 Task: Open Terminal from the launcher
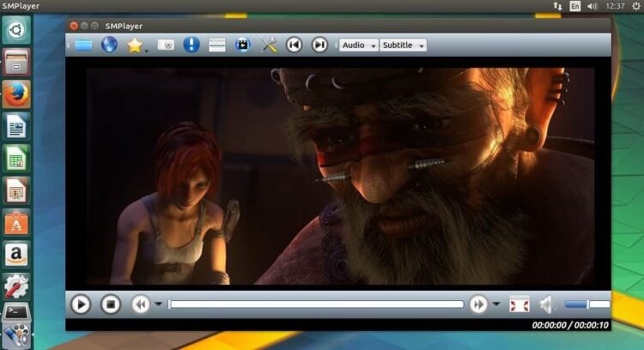[x=16, y=312]
